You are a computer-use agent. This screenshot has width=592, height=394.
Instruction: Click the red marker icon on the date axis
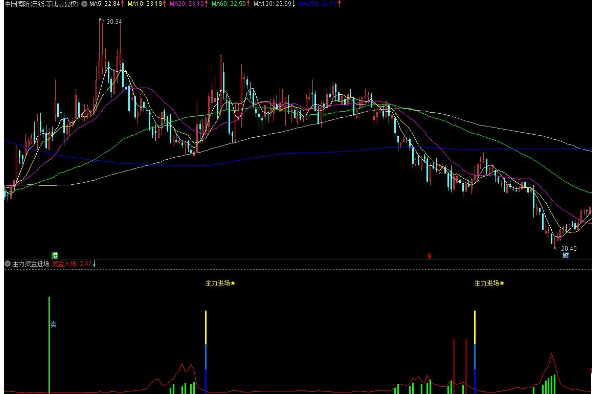pos(429,256)
